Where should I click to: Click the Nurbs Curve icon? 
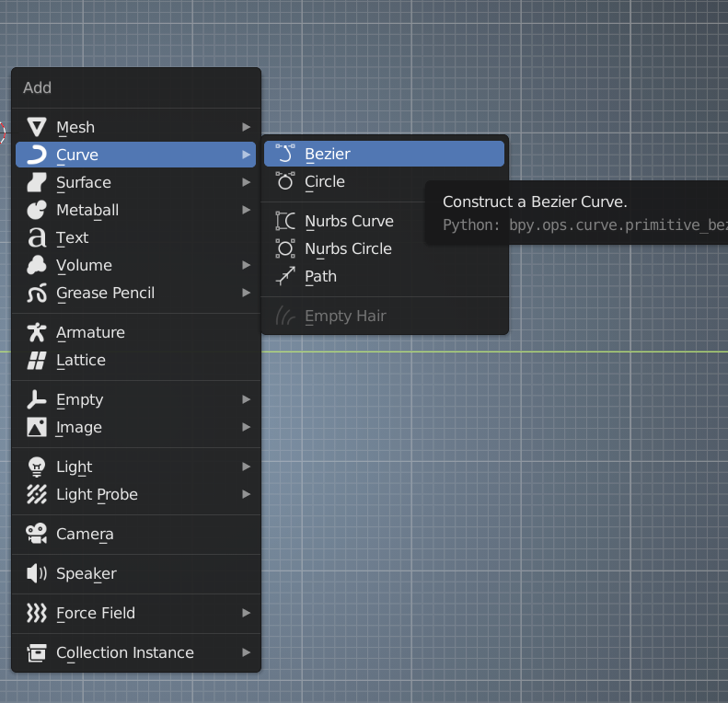285,221
